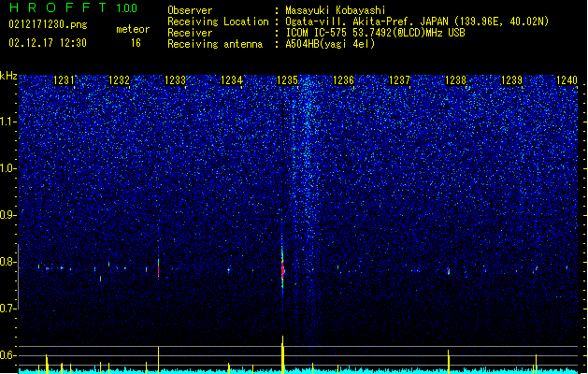Screen dimensions: 588x374
Task: Click the meteor label
Action: pyautogui.click(x=133, y=29)
